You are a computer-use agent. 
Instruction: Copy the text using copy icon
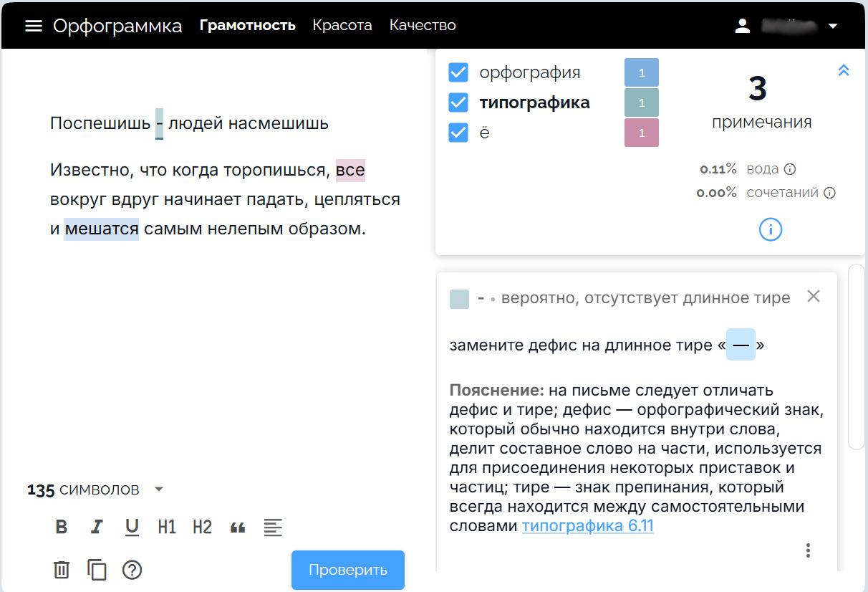pos(97,570)
